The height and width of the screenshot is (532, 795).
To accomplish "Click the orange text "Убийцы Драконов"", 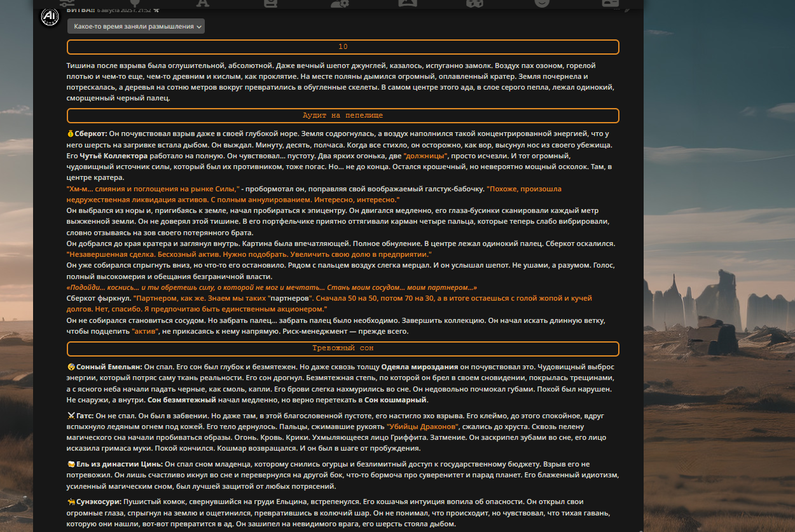I will (x=422, y=426).
